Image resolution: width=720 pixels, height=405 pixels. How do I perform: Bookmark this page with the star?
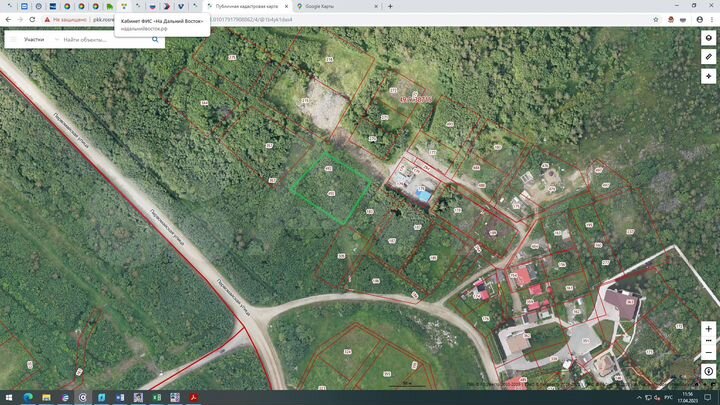click(x=656, y=19)
